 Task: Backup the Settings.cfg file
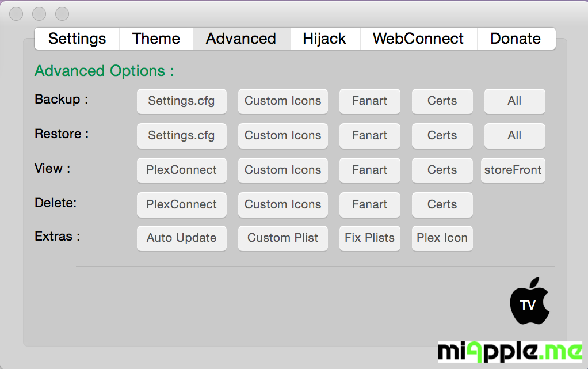181,101
